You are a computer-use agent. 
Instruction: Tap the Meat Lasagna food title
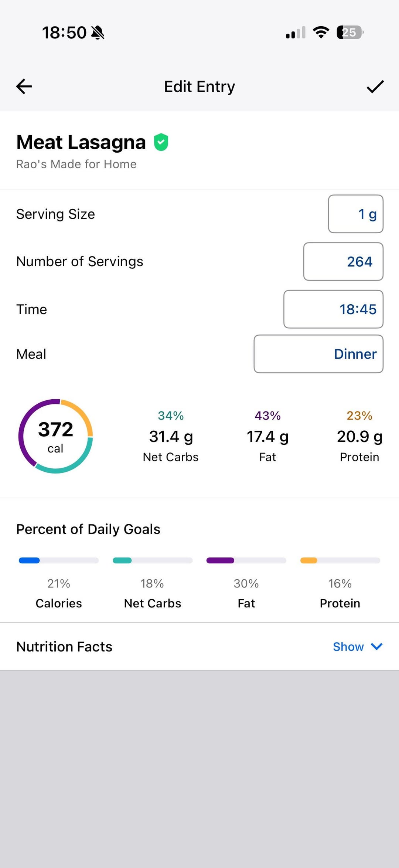pyautogui.click(x=81, y=142)
